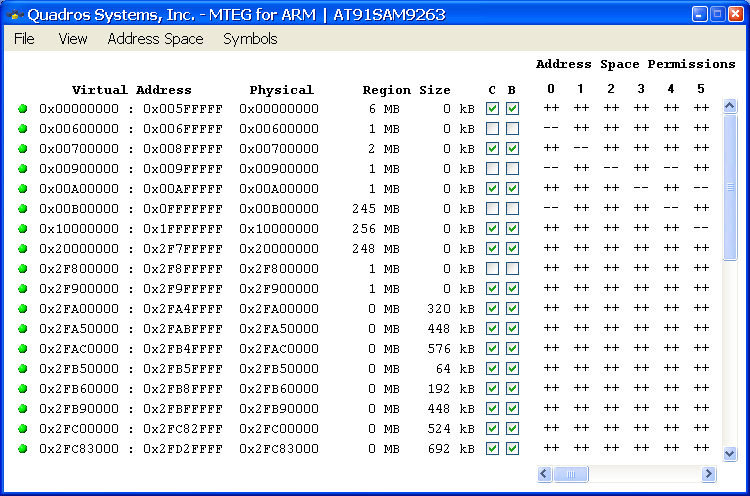Image resolution: width=750 pixels, height=496 pixels.
Task: Click the horizontal scrollbar left arrow
Action: [x=544, y=474]
